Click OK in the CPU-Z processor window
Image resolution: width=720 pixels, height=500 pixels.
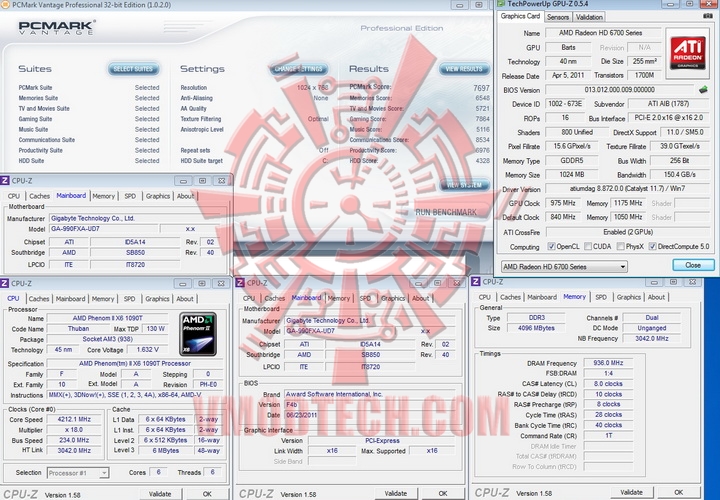(x=207, y=494)
